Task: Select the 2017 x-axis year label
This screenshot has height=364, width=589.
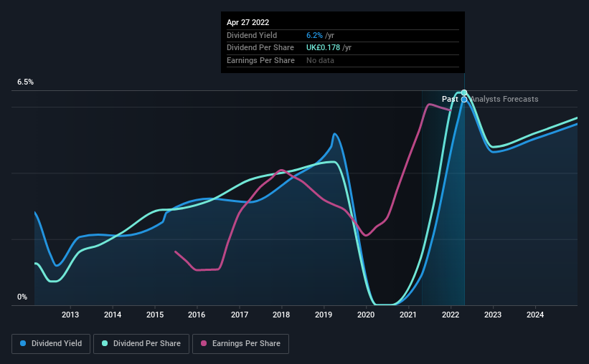Action: tap(240, 315)
